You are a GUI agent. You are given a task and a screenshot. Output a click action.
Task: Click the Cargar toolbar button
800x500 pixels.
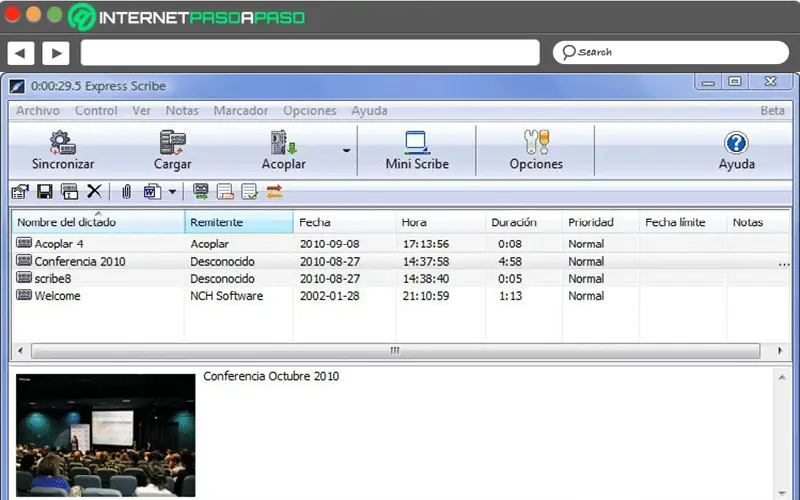point(172,151)
